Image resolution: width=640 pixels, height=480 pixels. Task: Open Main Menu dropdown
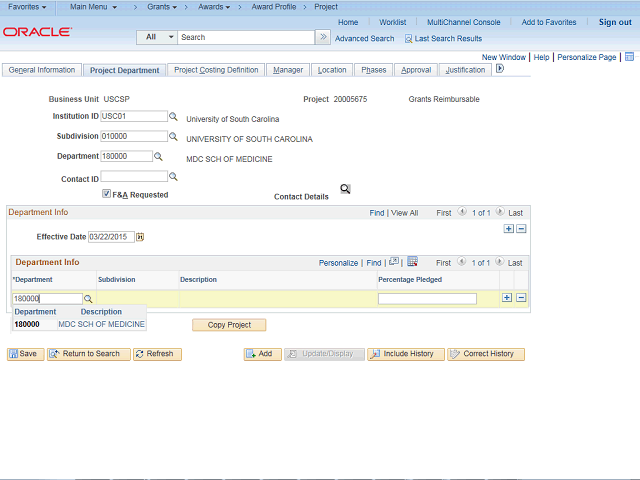pos(93,7)
